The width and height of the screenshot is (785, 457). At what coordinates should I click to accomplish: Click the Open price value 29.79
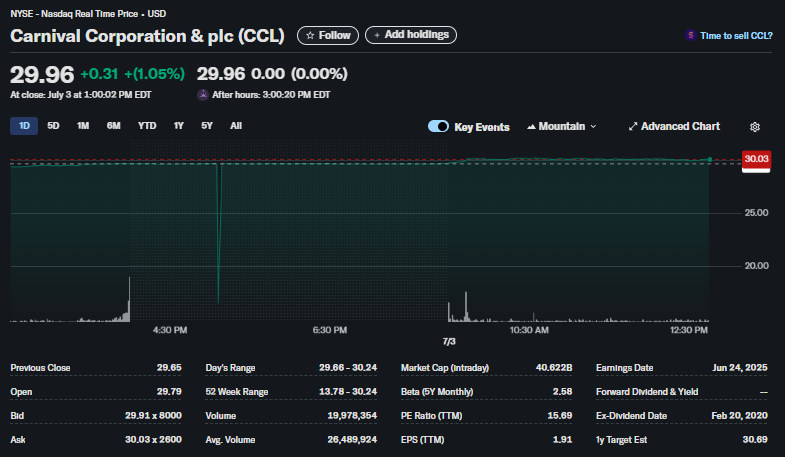pyautogui.click(x=169, y=391)
